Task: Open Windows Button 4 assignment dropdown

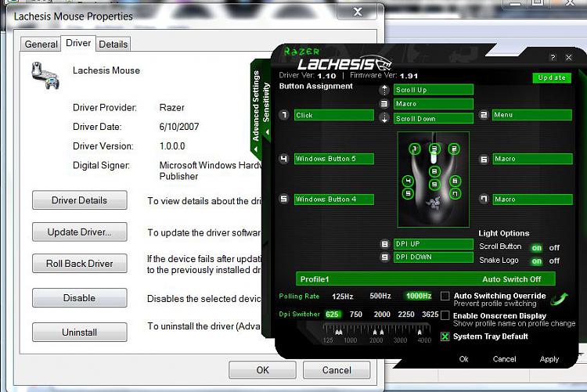Action: click(334, 200)
